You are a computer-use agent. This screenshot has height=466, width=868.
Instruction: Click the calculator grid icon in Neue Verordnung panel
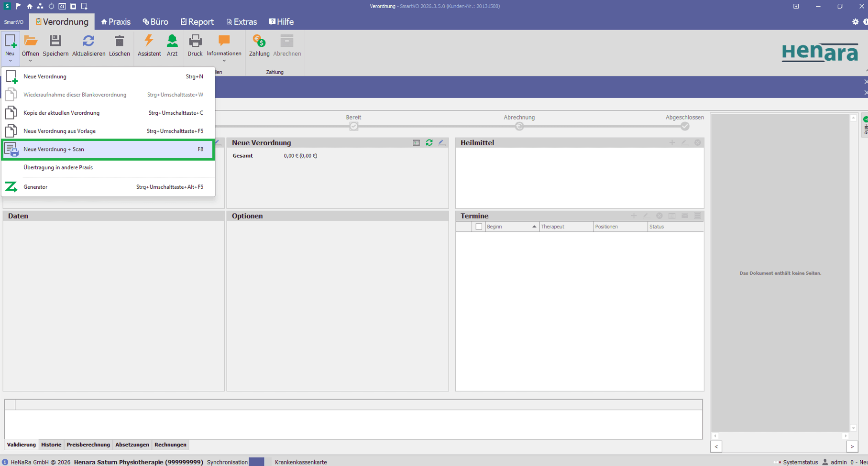pos(416,143)
